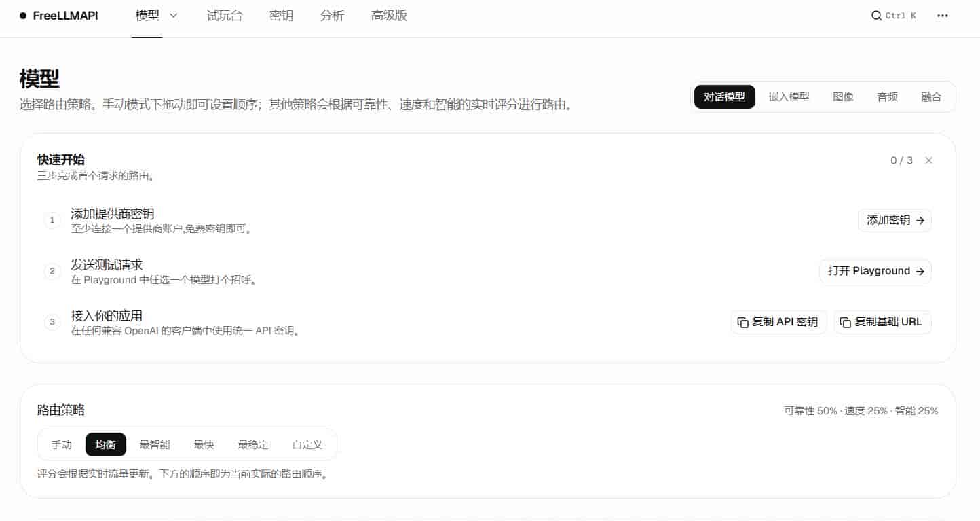Click the FreeLLMAPI logo dot
980x521 pixels.
(24, 16)
